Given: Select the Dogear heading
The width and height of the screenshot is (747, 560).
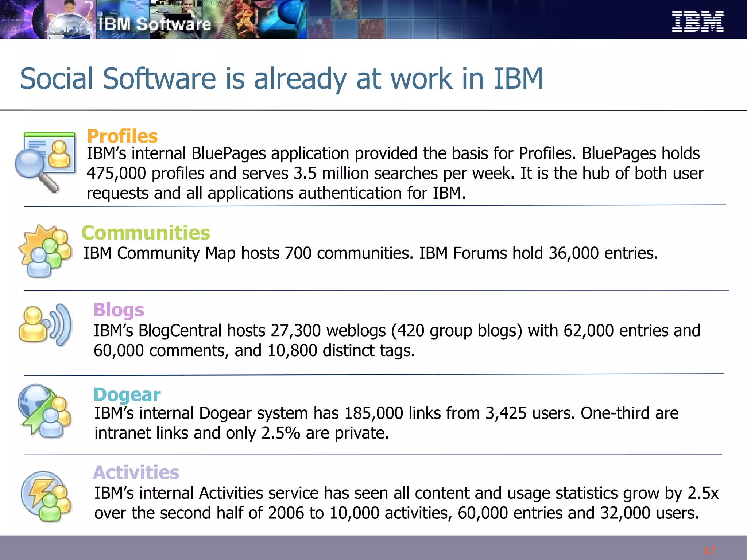Looking at the screenshot, I should coord(127,394).
